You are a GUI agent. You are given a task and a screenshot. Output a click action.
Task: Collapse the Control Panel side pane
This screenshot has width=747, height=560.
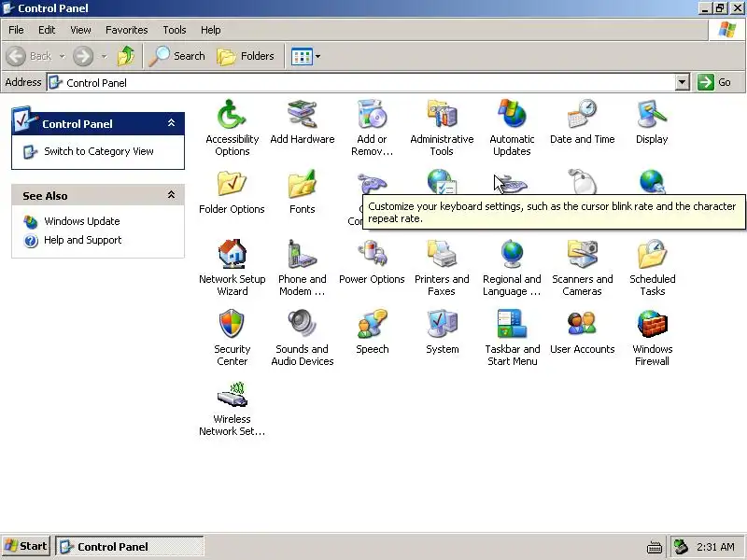[x=171, y=123]
